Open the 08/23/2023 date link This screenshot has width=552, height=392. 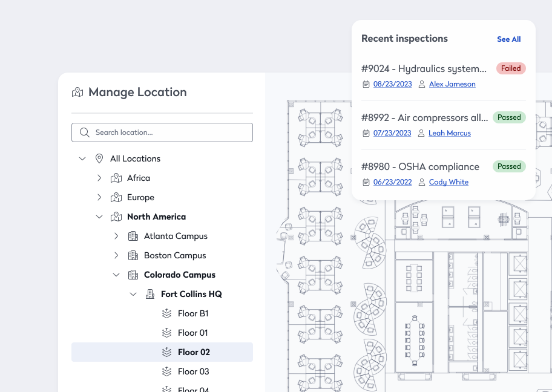point(393,84)
